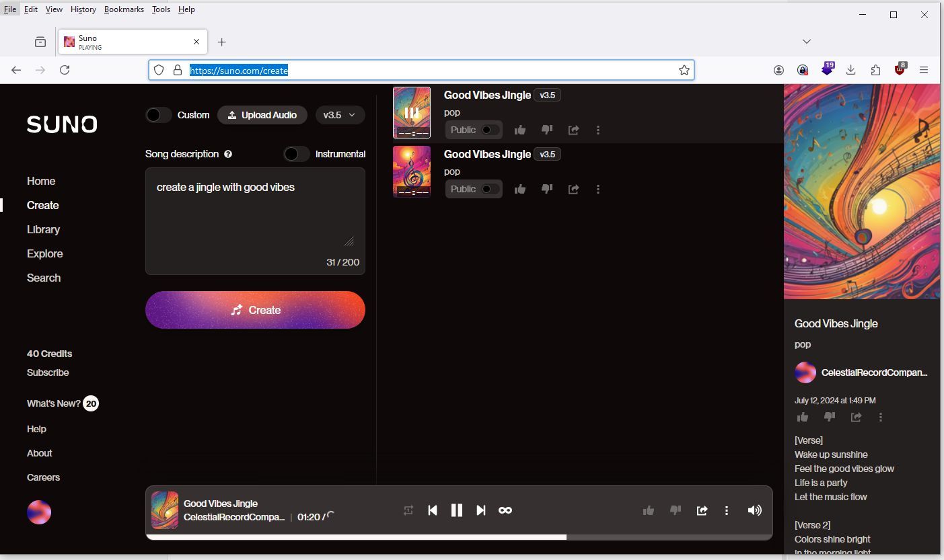944x560 pixels.
Task: Skip to the previous track in player
Action: (433, 510)
